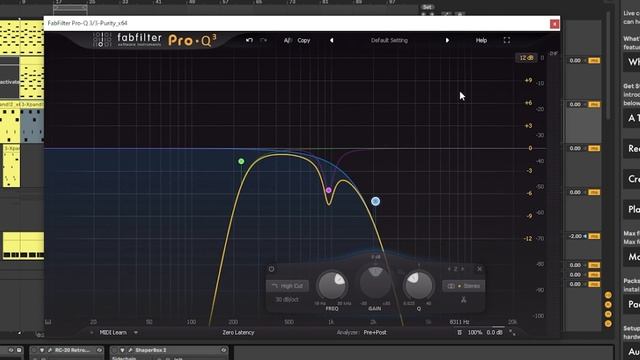Screen dimensions: 640x360
Task: Click the RC-20 Retro hot-swap preset icon
Action: (x=99, y=350)
